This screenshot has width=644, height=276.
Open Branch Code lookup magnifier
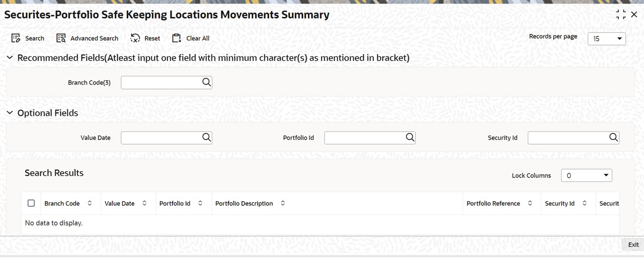click(206, 82)
